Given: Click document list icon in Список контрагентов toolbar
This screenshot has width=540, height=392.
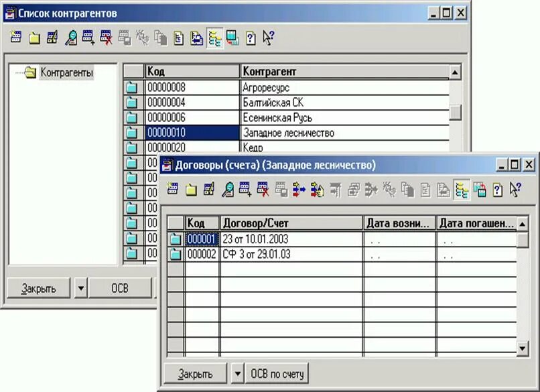Looking at the screenshot, I should [178, 38].
